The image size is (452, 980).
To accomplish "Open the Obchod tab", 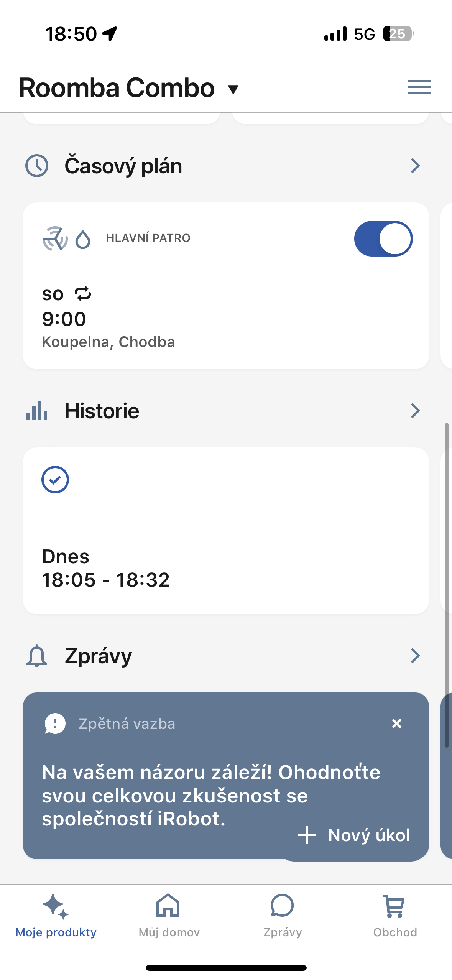I will (x=395, y=914).
